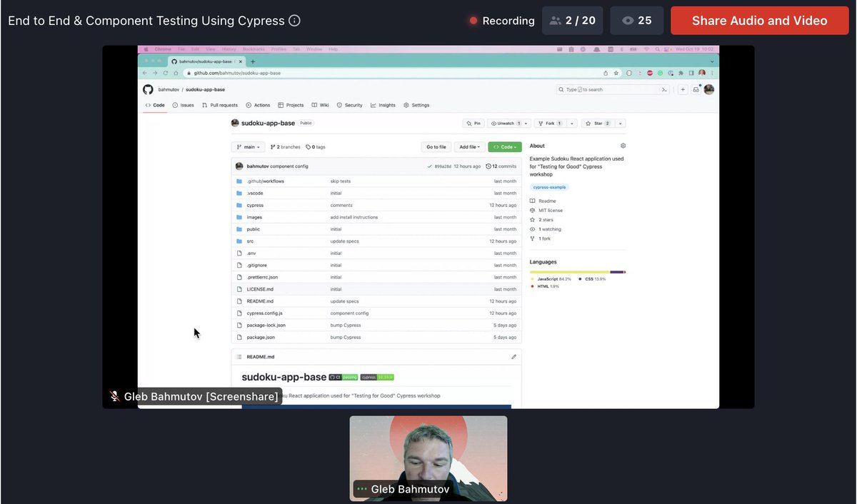Click the viewers count showing 25
The image size is (857, 504).
coord(637,21)
